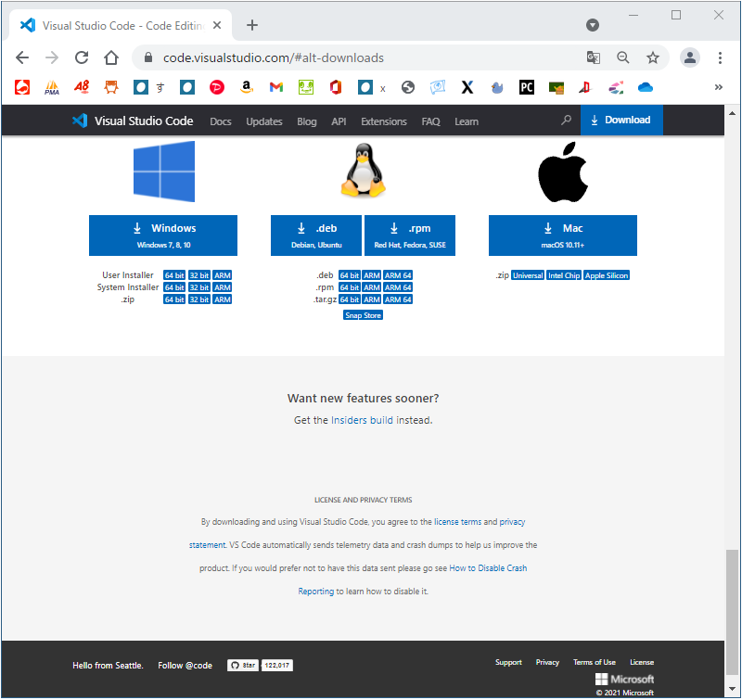This screenshot has height=700, width=742.
Task: Click the blue Download button in navbar
Action: [x=621, y=121]
